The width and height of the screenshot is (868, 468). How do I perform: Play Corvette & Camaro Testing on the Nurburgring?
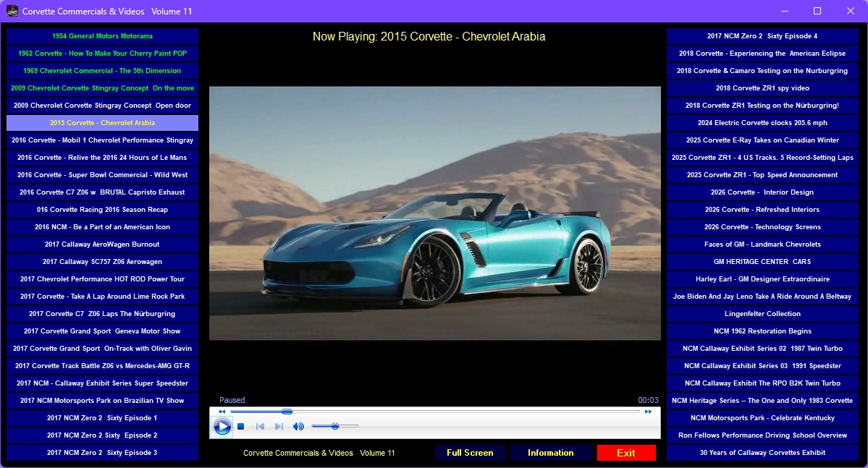762,71
